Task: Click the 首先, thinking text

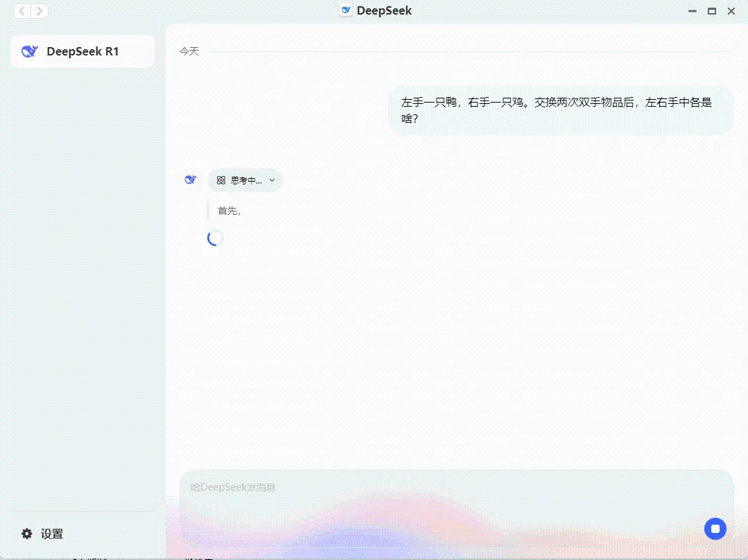Action: tap(229, 211)
